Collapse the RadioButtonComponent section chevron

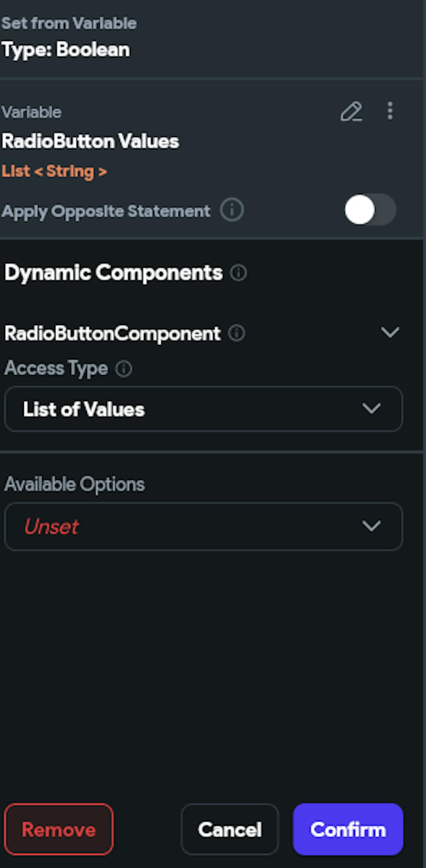pos(390,332)
